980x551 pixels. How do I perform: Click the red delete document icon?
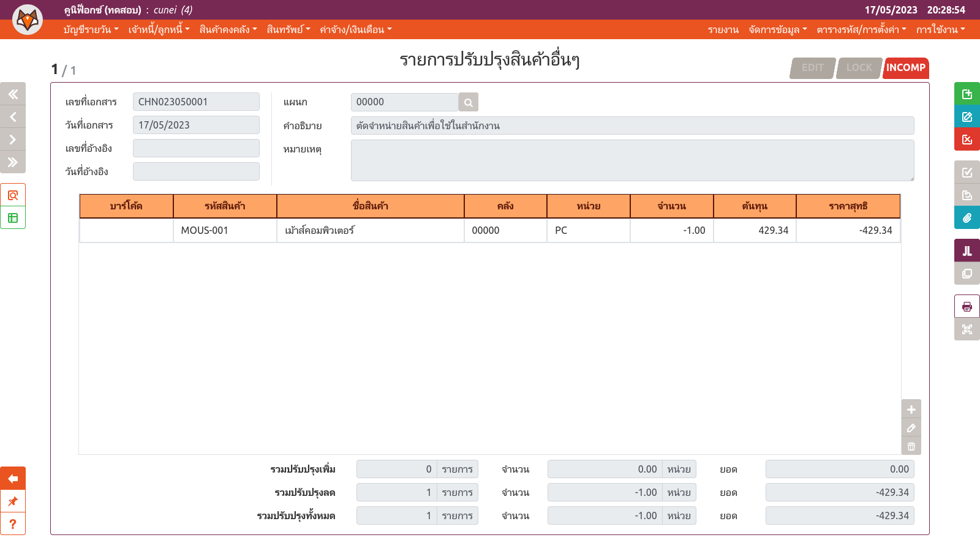[967, 139]
